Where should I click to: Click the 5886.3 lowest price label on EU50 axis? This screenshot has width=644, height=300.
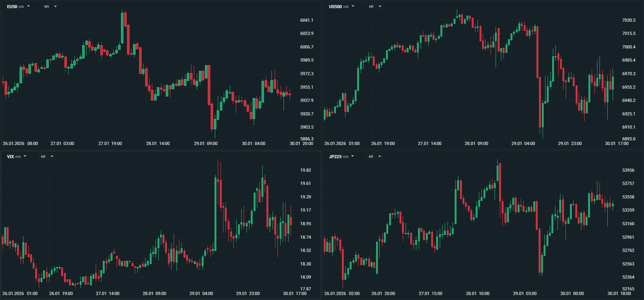coord(307,139)
